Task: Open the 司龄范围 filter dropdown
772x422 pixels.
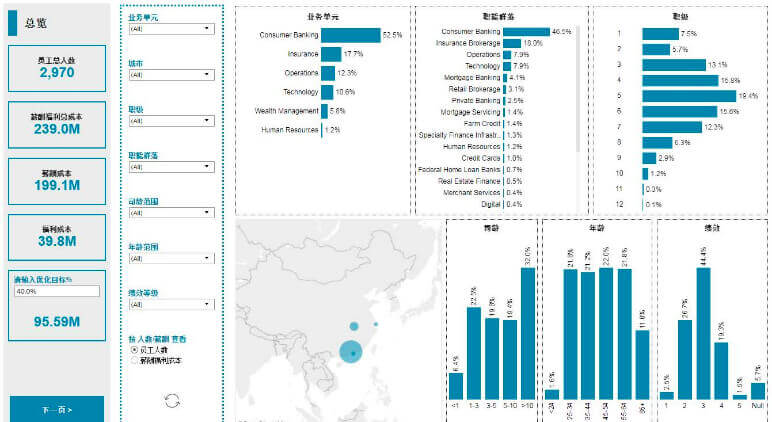Action: point(171,213)
